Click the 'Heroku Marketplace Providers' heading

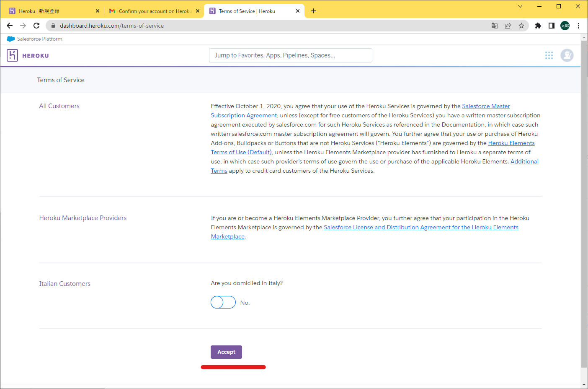coord(83,218)
